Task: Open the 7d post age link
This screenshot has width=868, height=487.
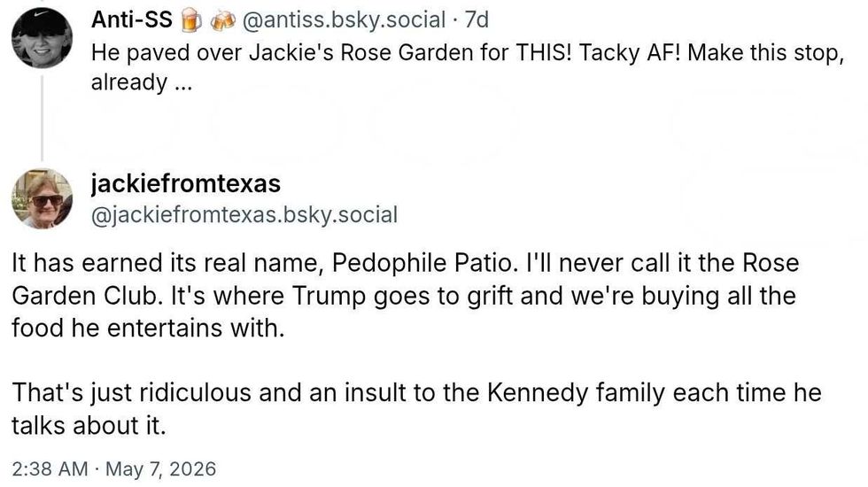Action: tap(477, 19)
